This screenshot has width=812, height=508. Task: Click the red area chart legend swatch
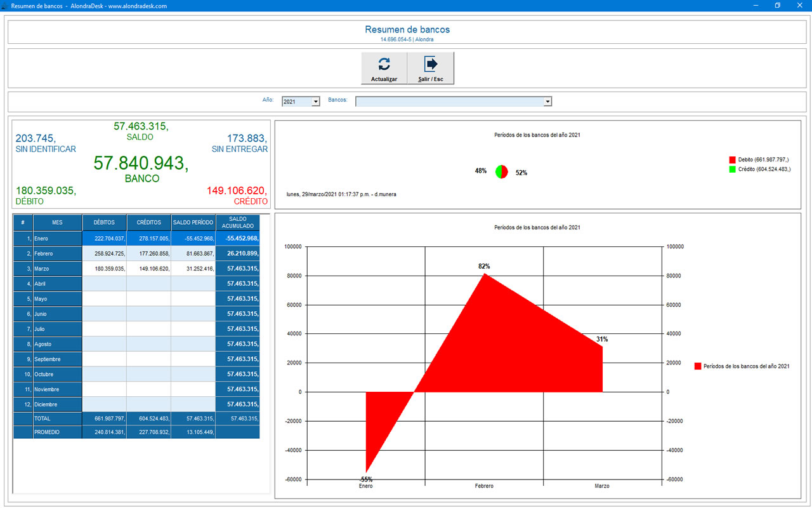(x=698, y=366)
